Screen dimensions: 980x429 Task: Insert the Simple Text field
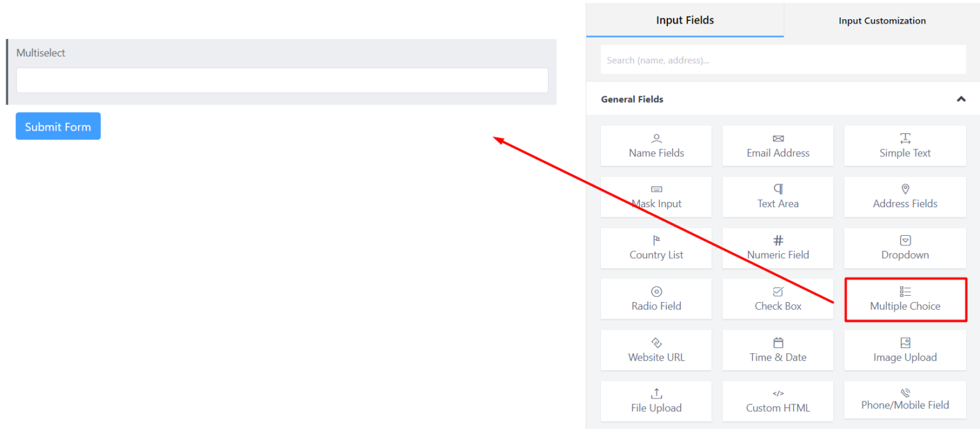(x=905, y=146)
